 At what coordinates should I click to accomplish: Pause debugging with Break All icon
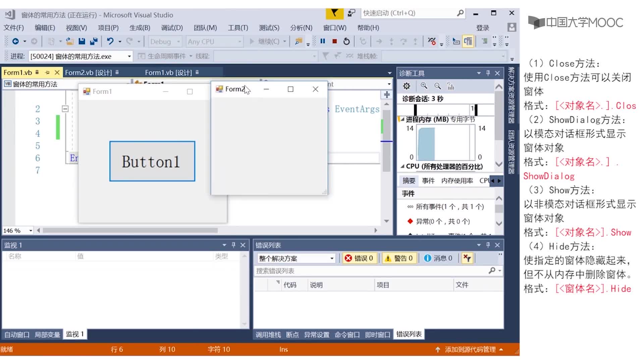pos(323,41)
